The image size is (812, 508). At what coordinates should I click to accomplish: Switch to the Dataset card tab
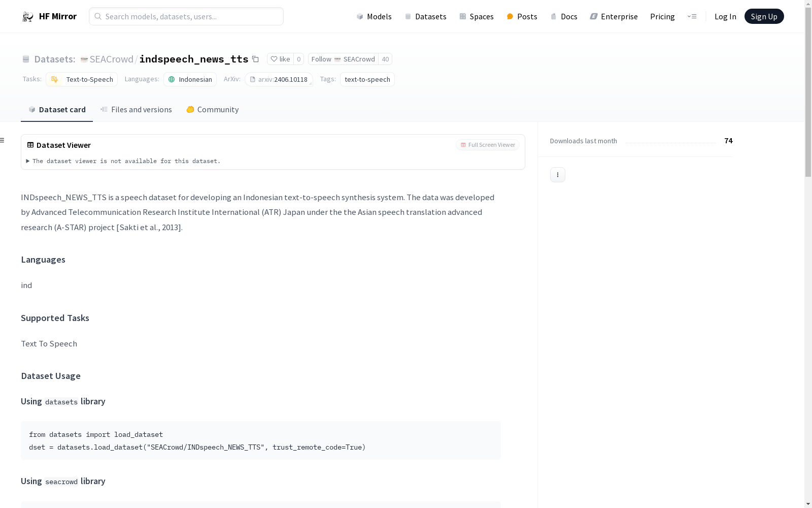coord(57,110)
